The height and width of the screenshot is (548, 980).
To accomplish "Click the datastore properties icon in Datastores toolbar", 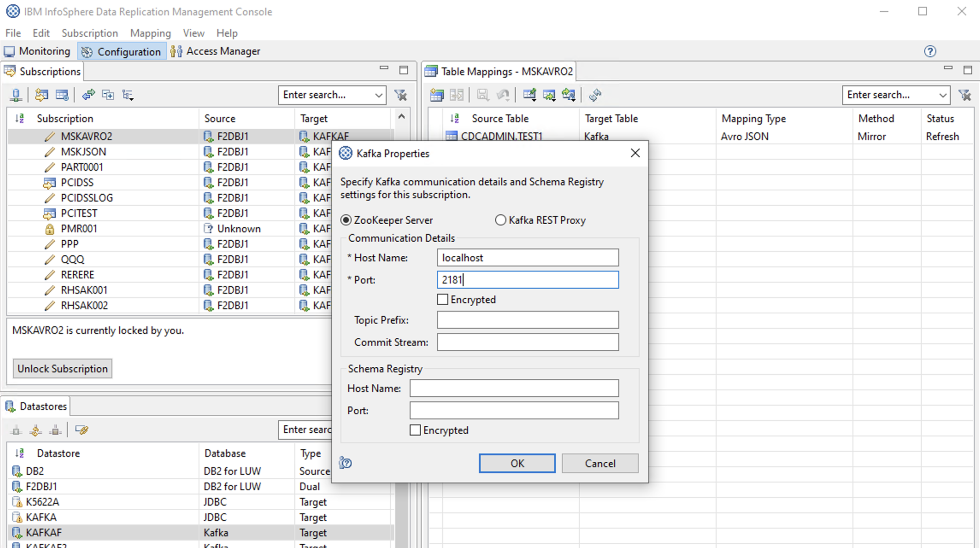I will point(82,430).
